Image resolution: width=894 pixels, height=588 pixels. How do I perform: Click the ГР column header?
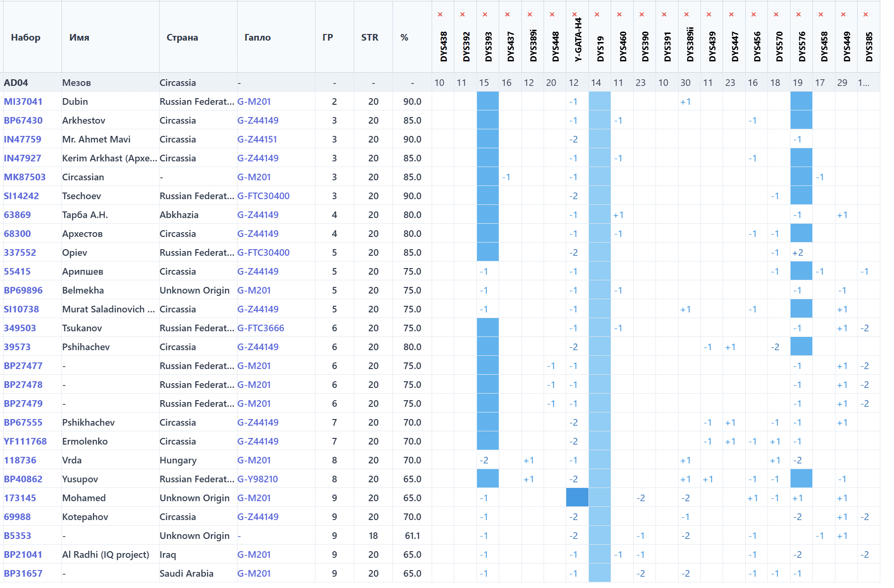tap(328, 37)
